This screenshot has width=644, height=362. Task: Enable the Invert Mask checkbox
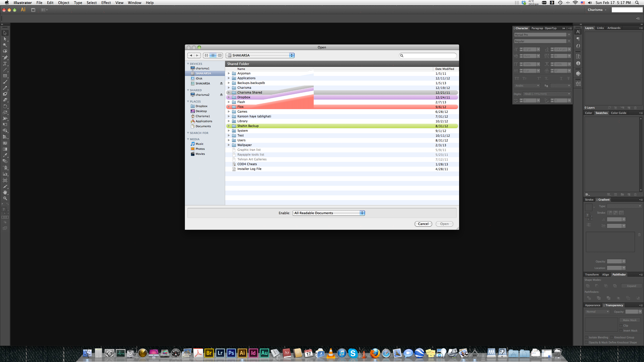pyautogui.click(x=621, y=331)
